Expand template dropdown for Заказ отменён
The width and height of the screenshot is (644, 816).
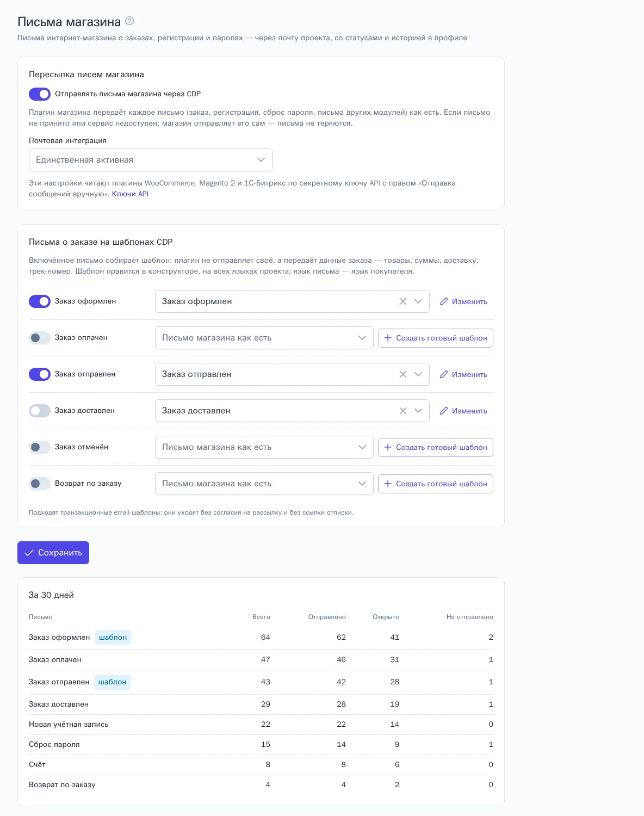(x=264, y=447)
